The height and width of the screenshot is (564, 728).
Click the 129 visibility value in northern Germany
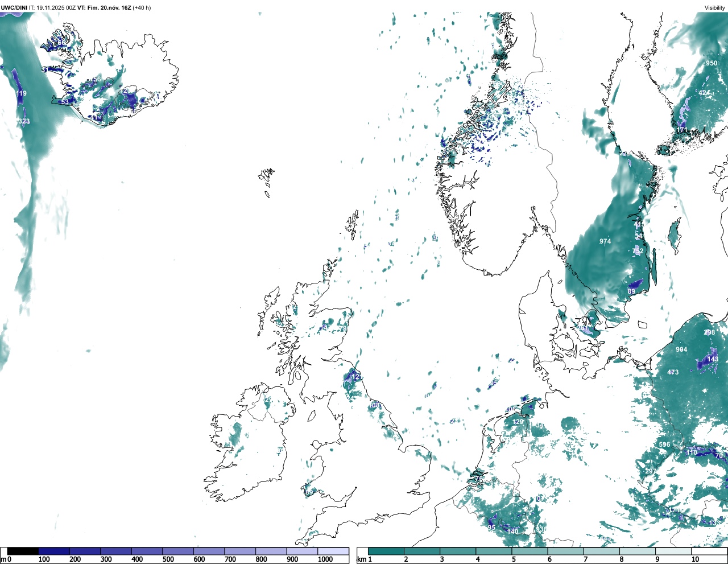pos(518,422)
